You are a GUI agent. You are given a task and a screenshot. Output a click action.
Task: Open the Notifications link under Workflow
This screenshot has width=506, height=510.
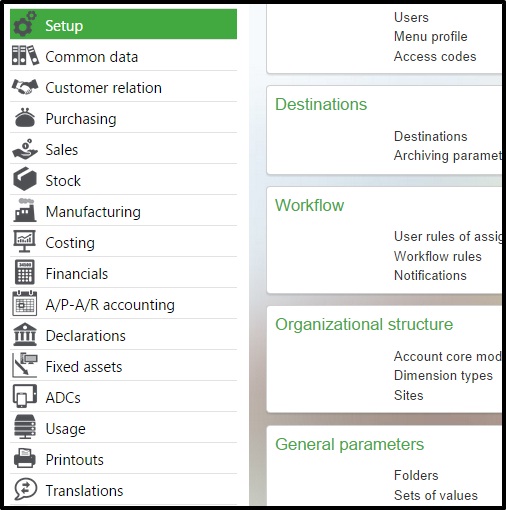pos(430,275)
